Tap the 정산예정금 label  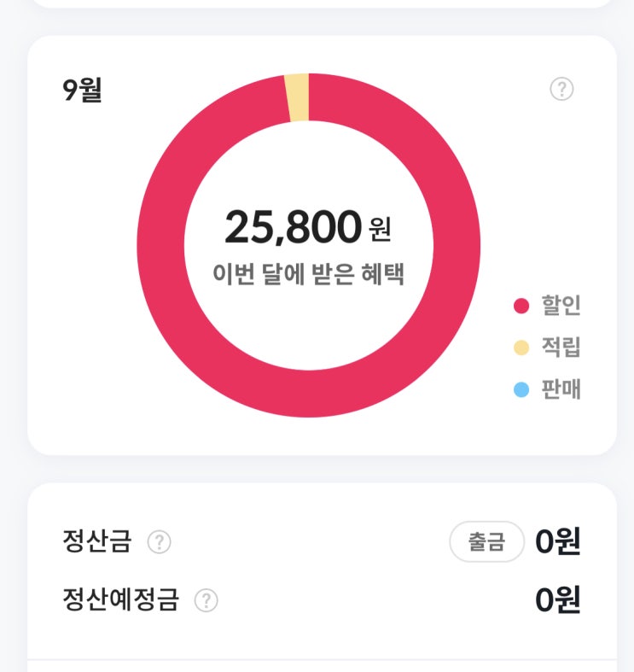[x=120, y=599]
